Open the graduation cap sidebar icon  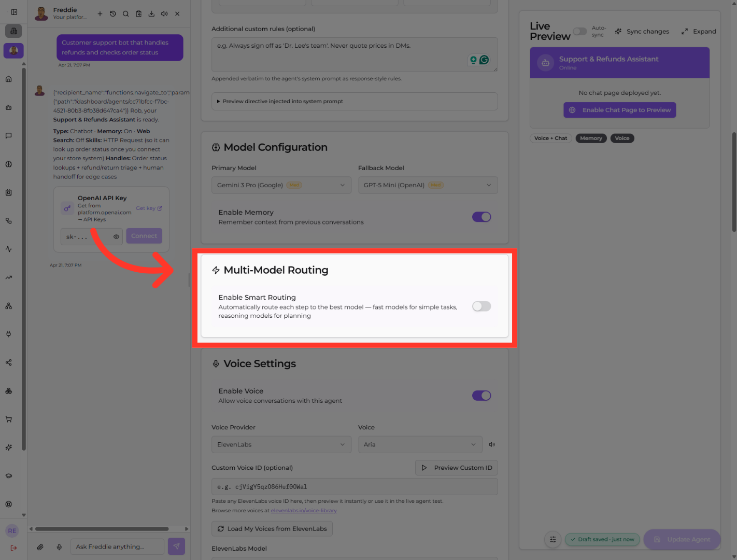[9, 475]
